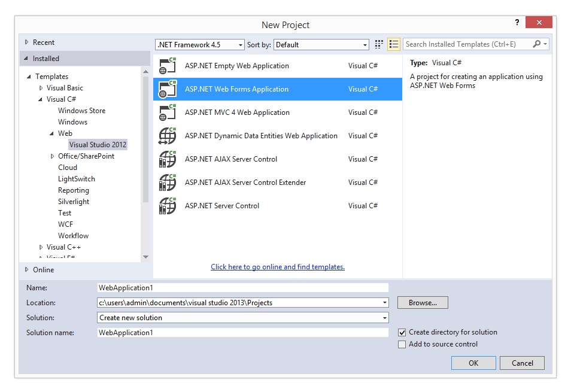Open the Solution combo box
This screenshot has width=571, height=392.
tap(242, 318)
